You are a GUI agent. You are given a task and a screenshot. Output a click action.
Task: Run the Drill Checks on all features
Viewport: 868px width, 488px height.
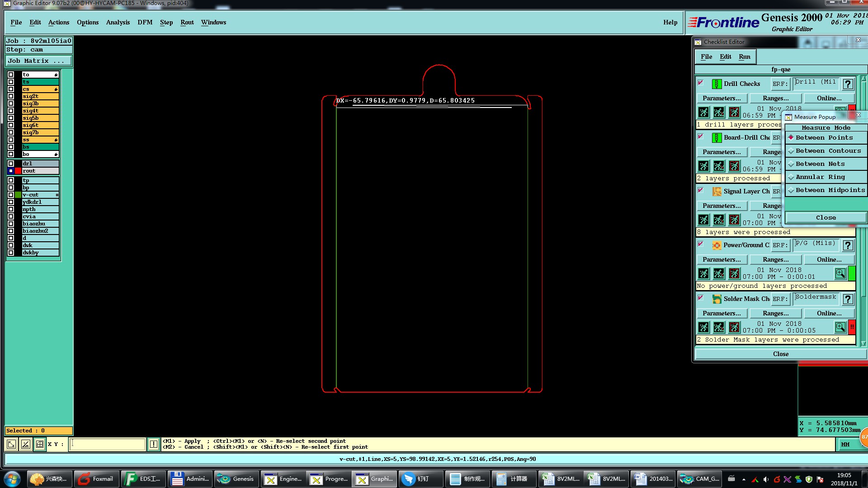tap(703, 112)
